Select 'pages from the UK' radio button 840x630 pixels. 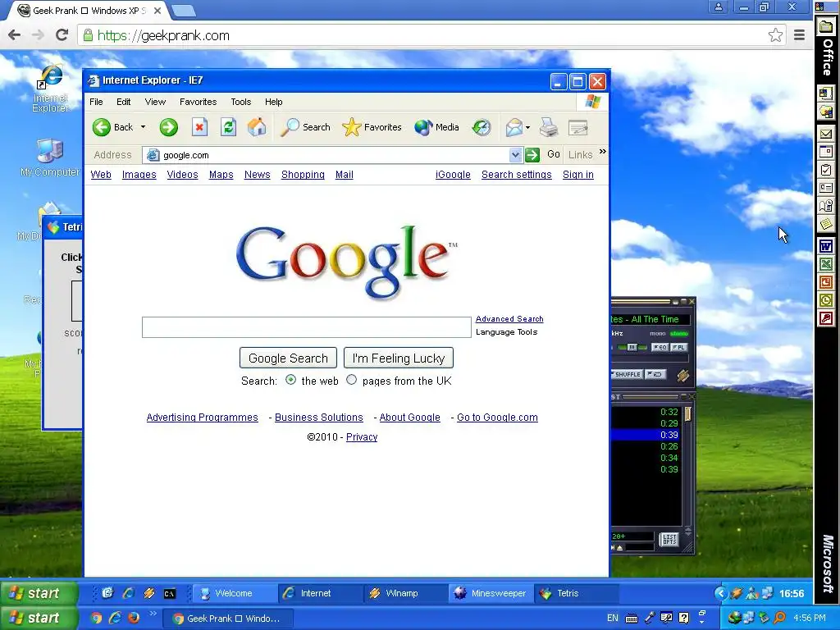[x=351, y=380]
